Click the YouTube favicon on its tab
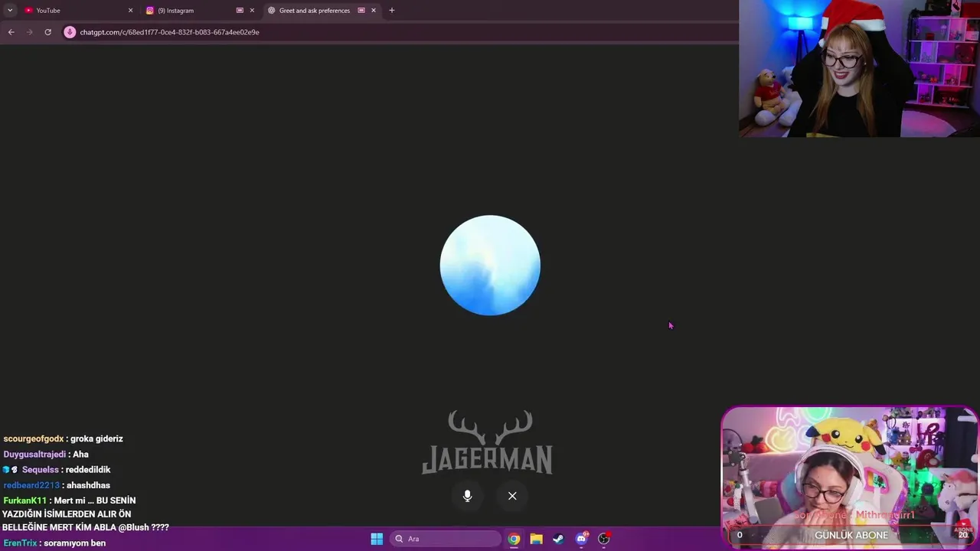Viewport: 980px width, 551px height. pyautogui.click(x=28, y=11)
